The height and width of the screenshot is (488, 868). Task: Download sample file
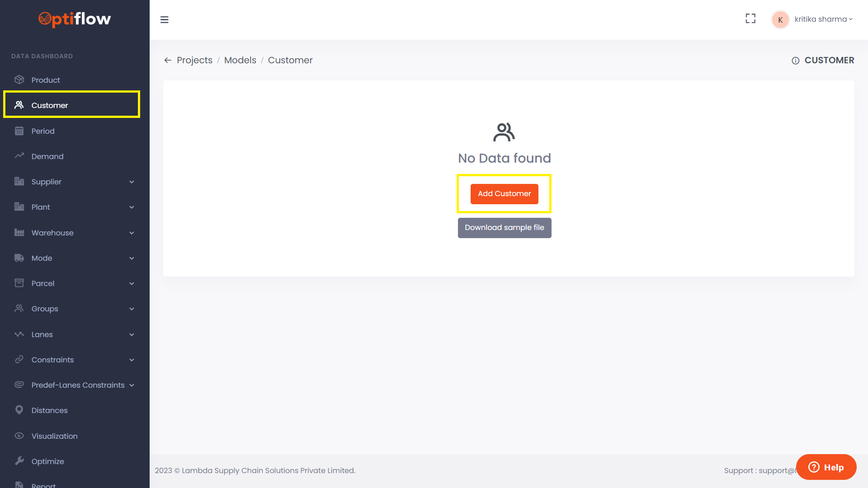coord(504,228)
